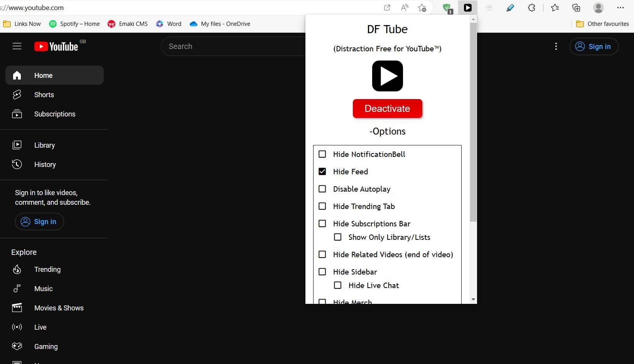
Task: Click the YouTube Search input field
Action: 233,46
